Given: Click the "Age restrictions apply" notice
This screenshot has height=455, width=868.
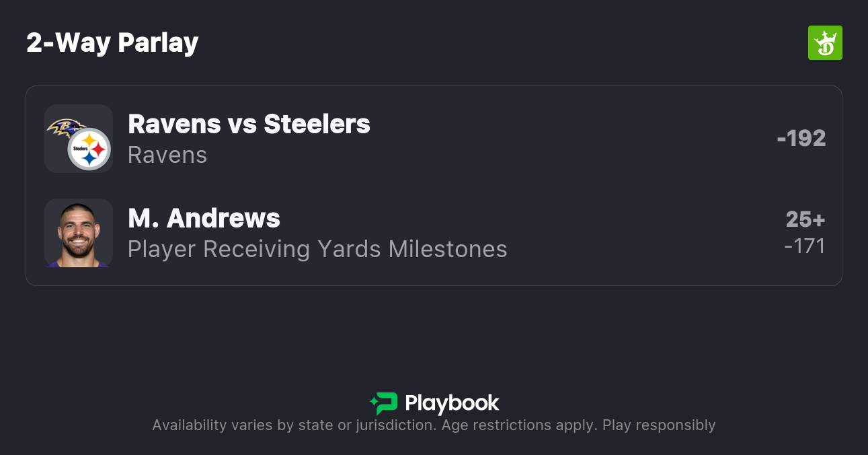Looking at the screenshot, I should tap(518, 425).
